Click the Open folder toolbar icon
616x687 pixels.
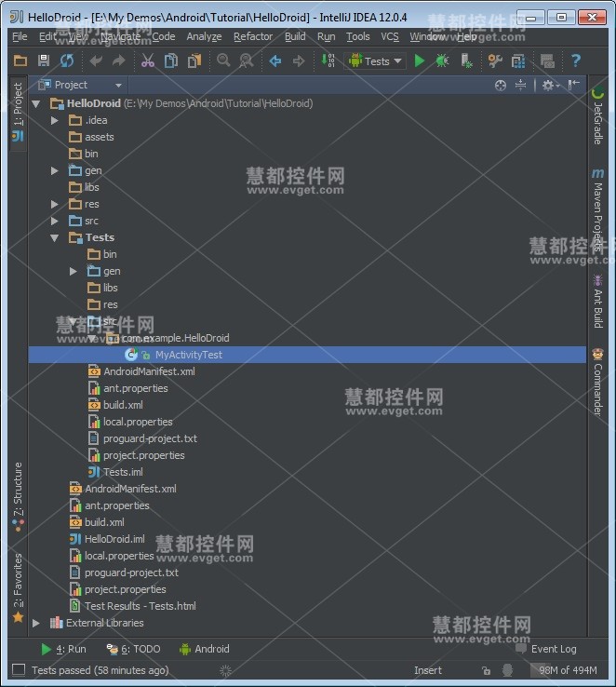click(20, 61)
